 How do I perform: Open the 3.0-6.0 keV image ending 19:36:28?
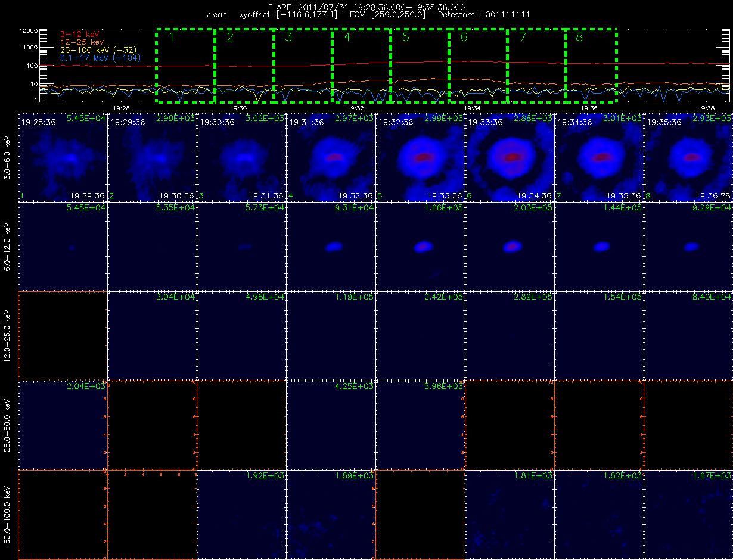click(688, 157)
